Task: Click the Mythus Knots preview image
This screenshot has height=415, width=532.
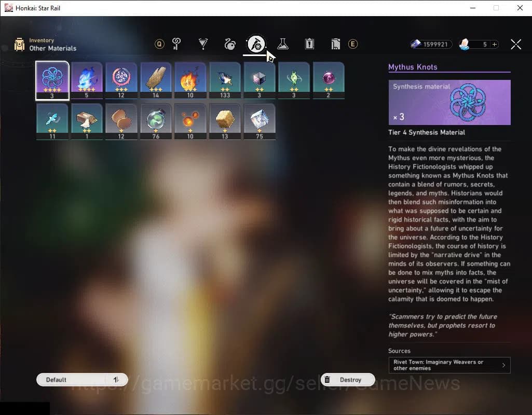Action: pyautogui.click(x=449, y=102)
